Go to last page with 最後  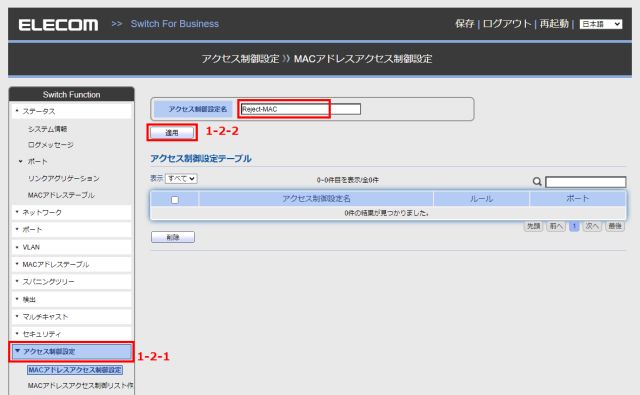tap(615, 226)
